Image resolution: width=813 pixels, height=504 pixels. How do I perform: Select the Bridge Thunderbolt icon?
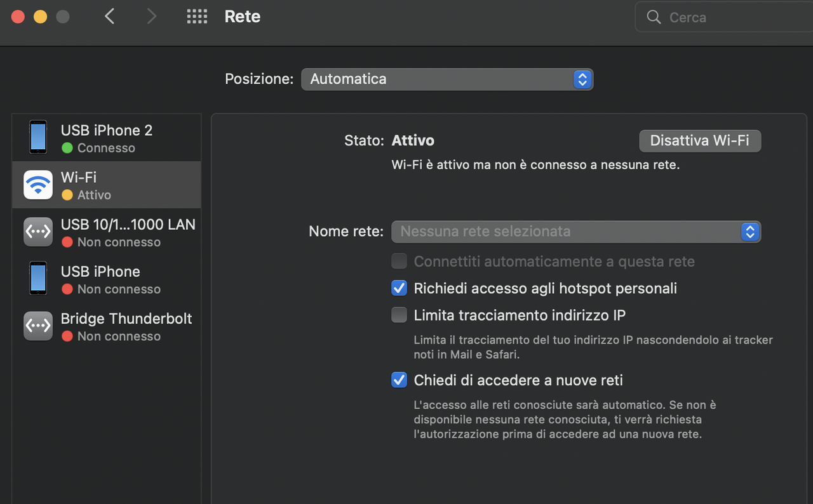click(38, 326)
